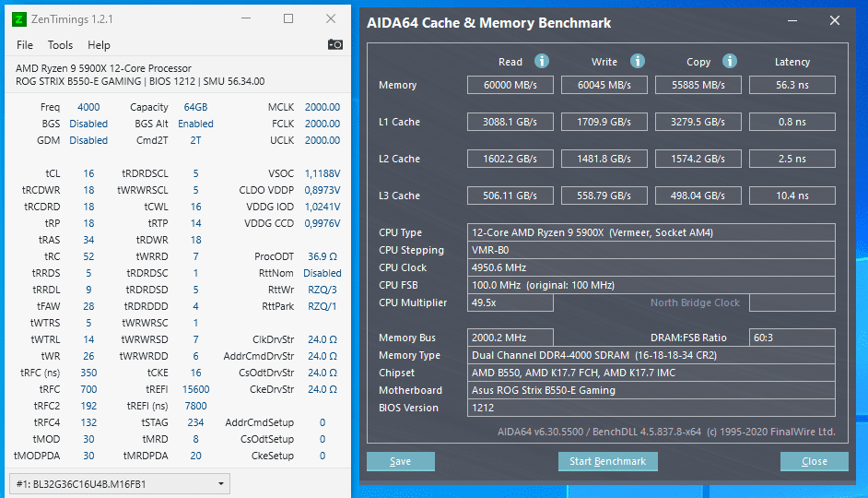Click the Memory Write 60045 MB/s field
The height and width of the screenshot is (498, 868).
604,85
